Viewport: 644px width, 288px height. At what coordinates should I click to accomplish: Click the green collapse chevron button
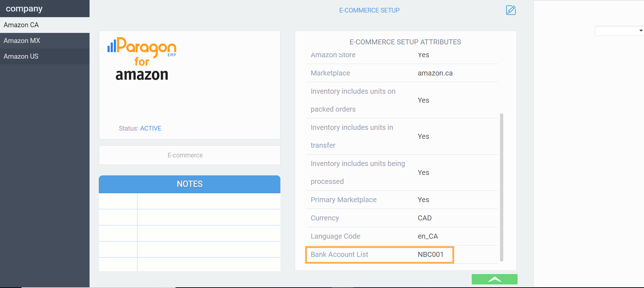[494, 279]
